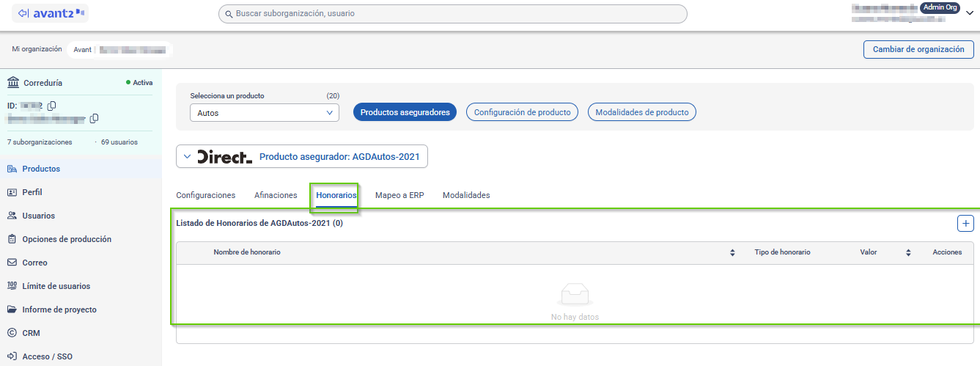Open Acceso / SSO in sidebar
The height and width of the screenshot is (366, 980).
pyautogui.click(x=81, y=356)
